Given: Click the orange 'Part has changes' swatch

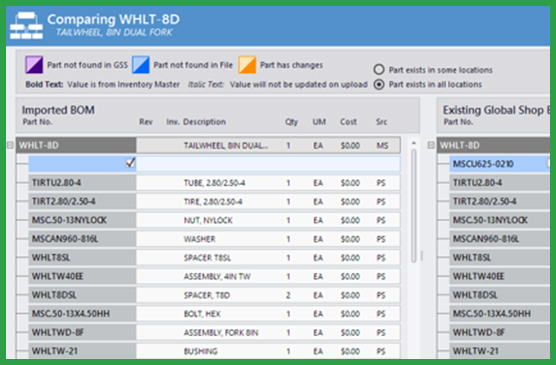Looking at the screenshot, I should [247, 65].
